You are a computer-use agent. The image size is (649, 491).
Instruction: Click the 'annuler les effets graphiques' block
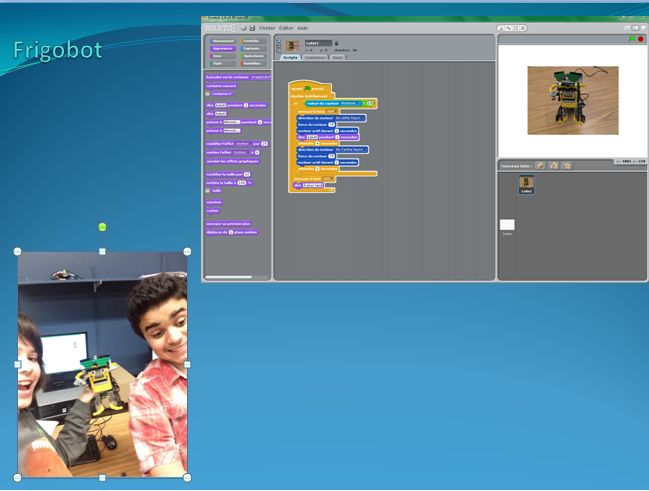coord(232,161)
